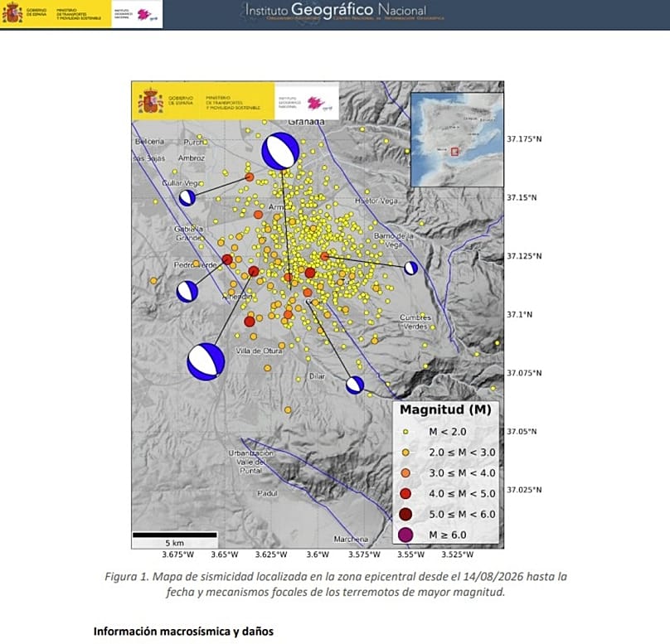Click the Marchena place label
670x644 pixels.
351,540
